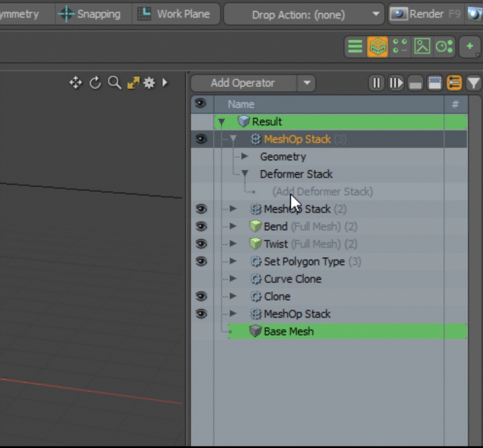
Task: Click the viewport rotate icon
Action: coord(95,83)
